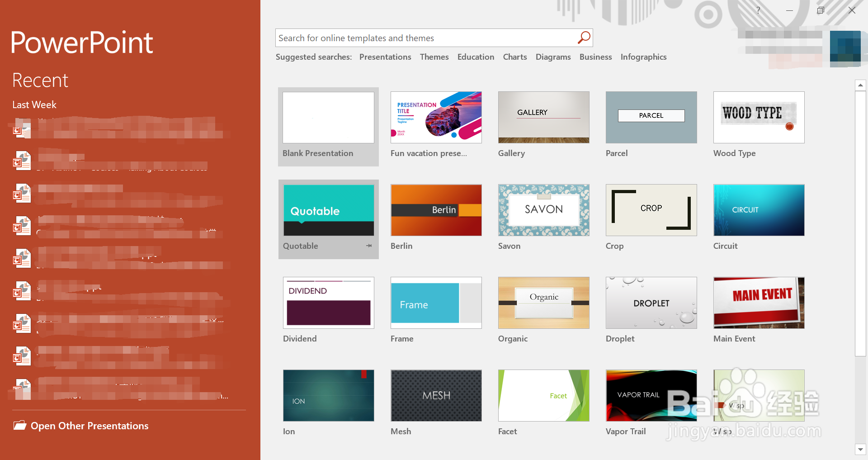868x460 pixels.
Task: Click the Open Other Presentations folder icon
Action: pyautogui.click(x=19, y=425)
